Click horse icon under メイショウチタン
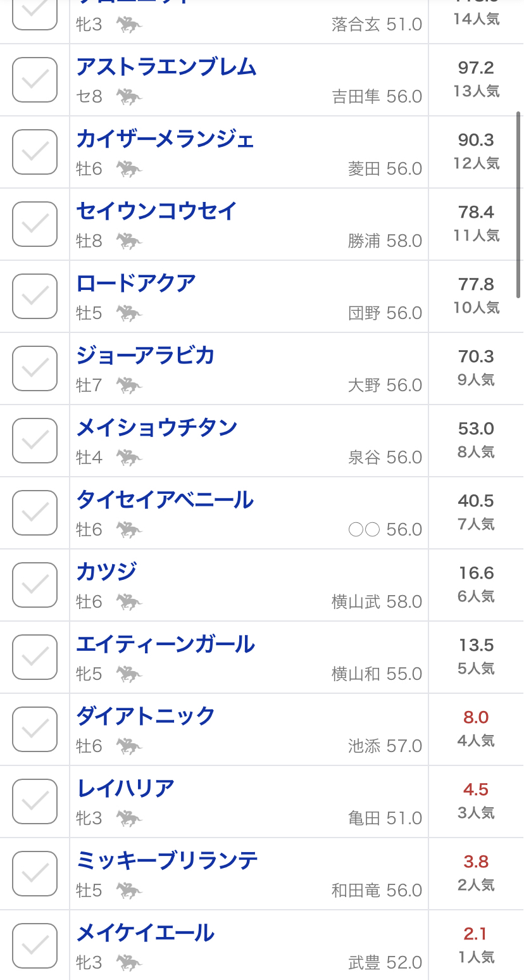 tap(129, 458)
